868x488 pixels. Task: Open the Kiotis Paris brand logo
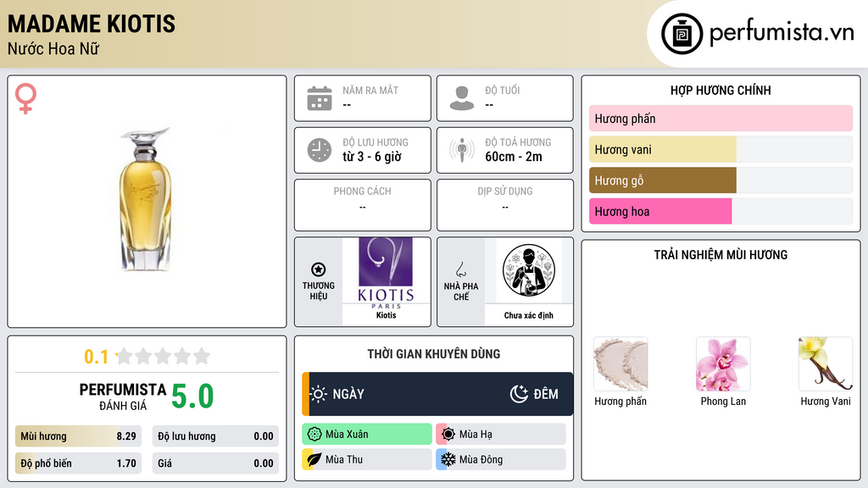386,274
